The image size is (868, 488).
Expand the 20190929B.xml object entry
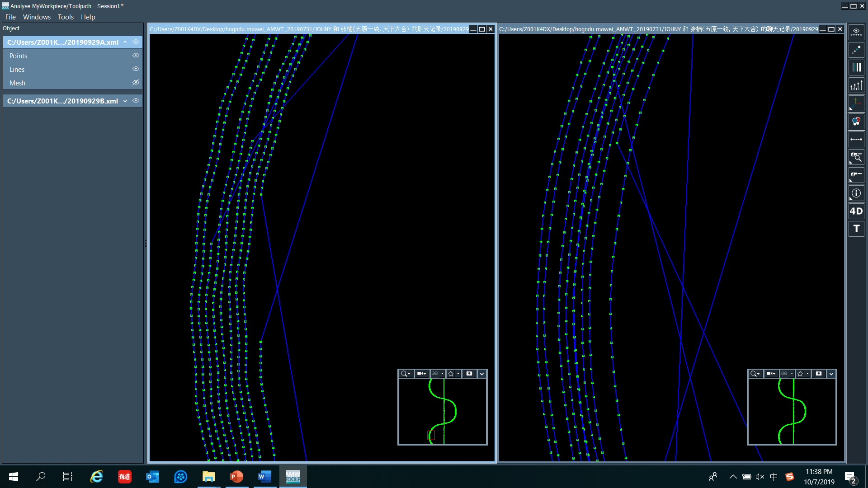(x=125, y=101)
